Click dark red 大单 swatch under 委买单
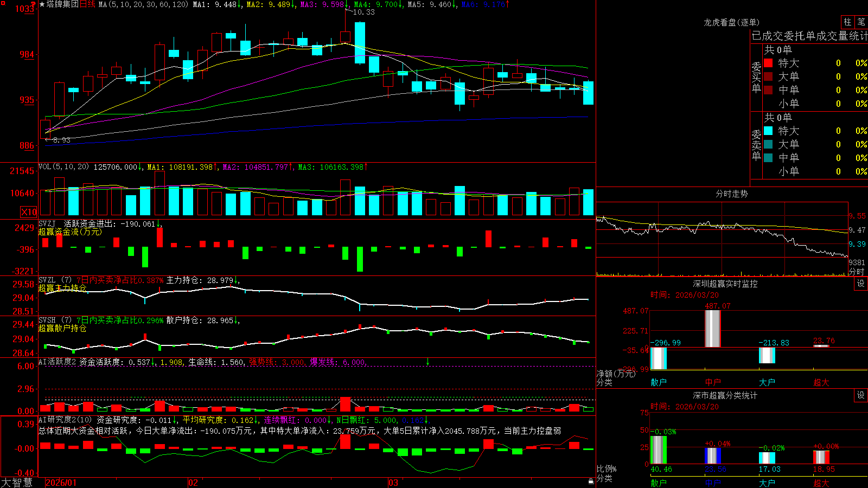This screenshot has width=868, height=488. pyautogui.click(x=768, y=76)
